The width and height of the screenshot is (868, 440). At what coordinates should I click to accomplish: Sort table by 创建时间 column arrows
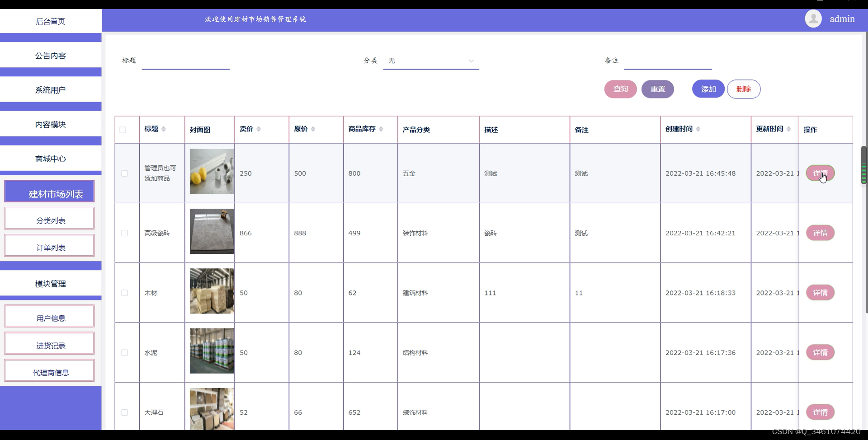(698, 129)
